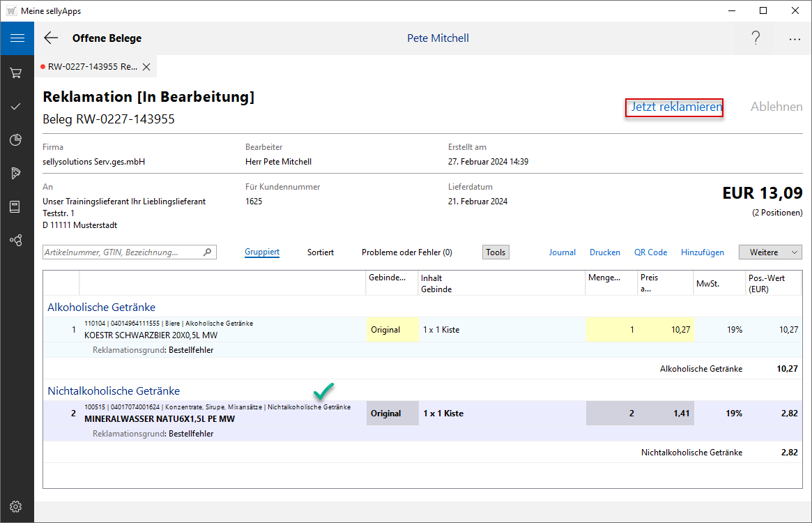This screenshot has height=523, width=812.
Task: Show Probleme oder Fehler filter
Action: tap(406, 252)
